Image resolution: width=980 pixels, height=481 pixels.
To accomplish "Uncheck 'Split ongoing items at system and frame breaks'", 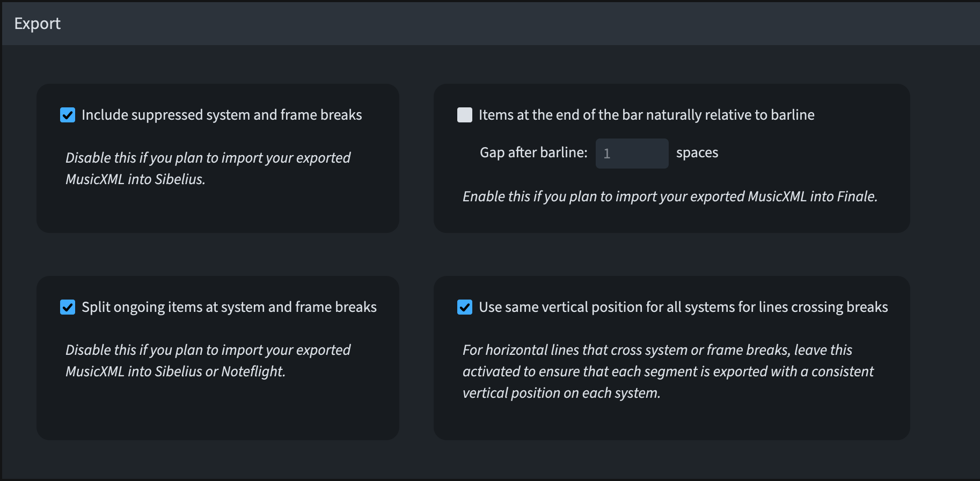I will pyautogui.click(x=67, y=307).
